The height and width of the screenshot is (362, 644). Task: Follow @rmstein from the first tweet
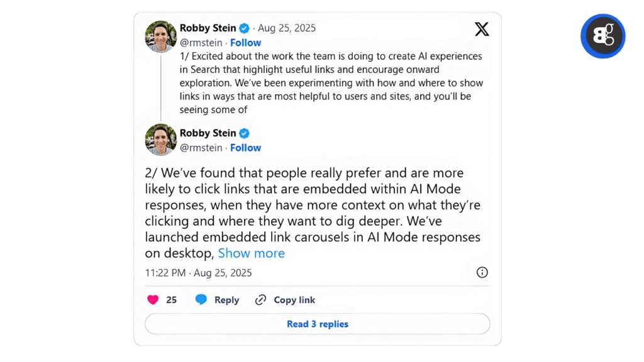click(245, 42)
